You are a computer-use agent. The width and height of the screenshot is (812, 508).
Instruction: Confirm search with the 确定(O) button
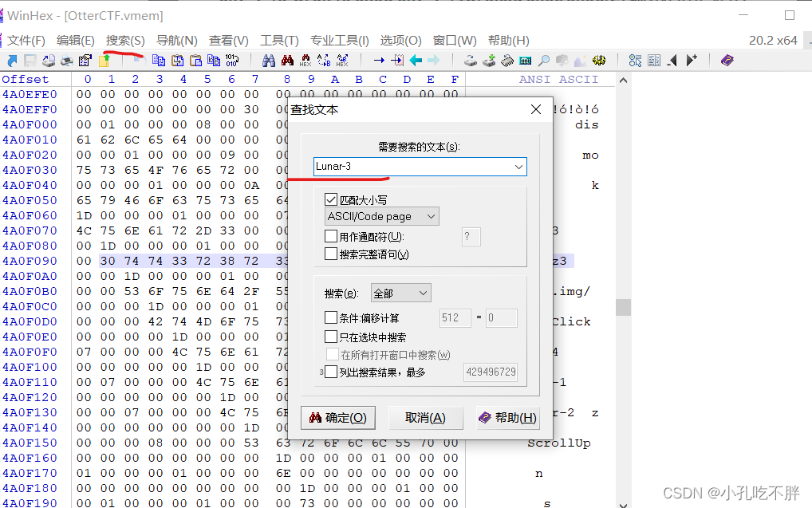point(338,417)
